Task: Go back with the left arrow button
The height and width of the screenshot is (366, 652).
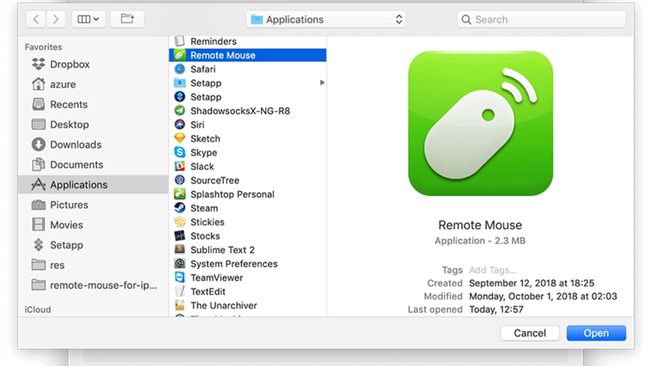Action: pyautogui.click(x=36, y=19)
